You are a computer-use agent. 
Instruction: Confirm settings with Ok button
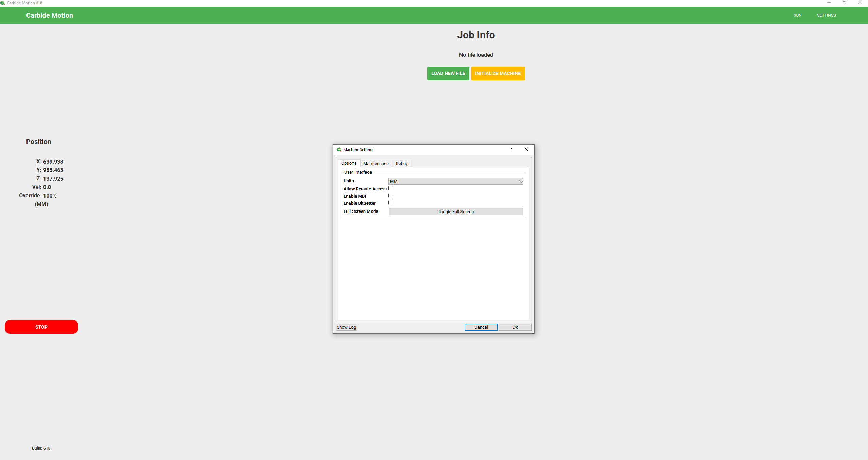[x=515, y=327]
